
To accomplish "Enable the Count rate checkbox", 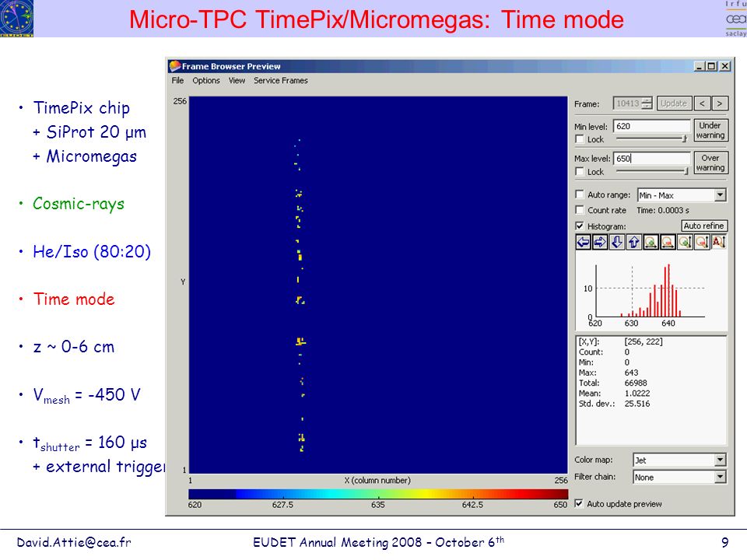I will click(579, 209).
